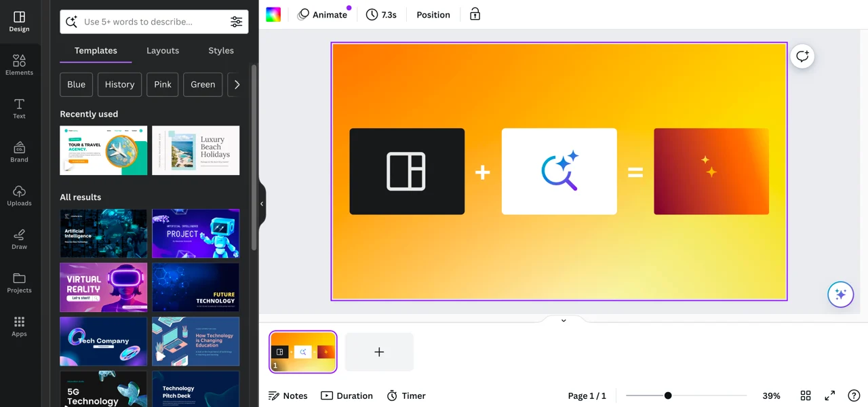Toggle the lock on the page
This screenshot has width=868, height=407.
click(x=475, y=14)
